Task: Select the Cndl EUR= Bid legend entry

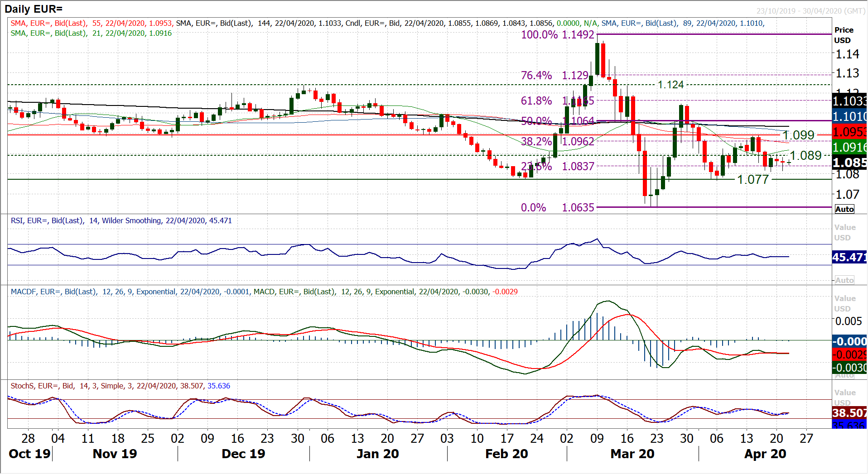Action: point(471,23)
